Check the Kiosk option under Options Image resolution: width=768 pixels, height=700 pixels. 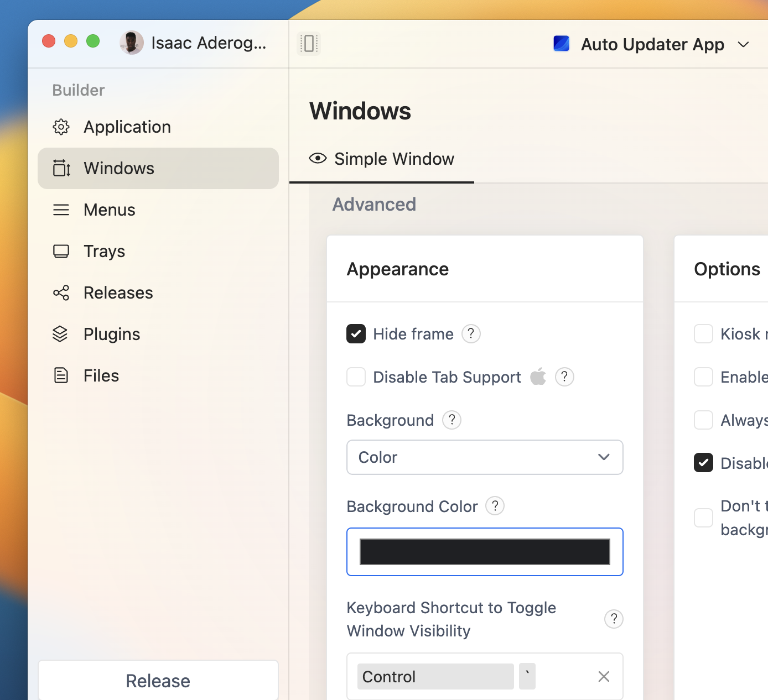coord(703,334)
